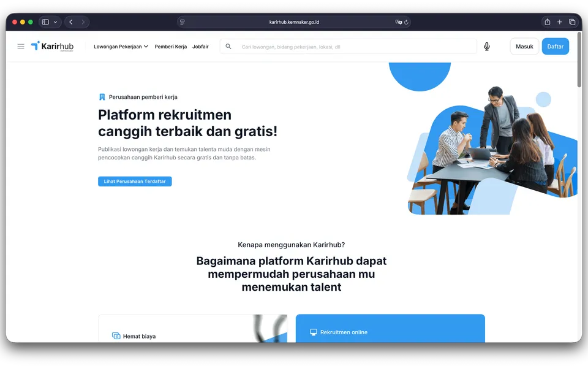
Task: Go forward using Safari's forward arrow
Action: 83,22
